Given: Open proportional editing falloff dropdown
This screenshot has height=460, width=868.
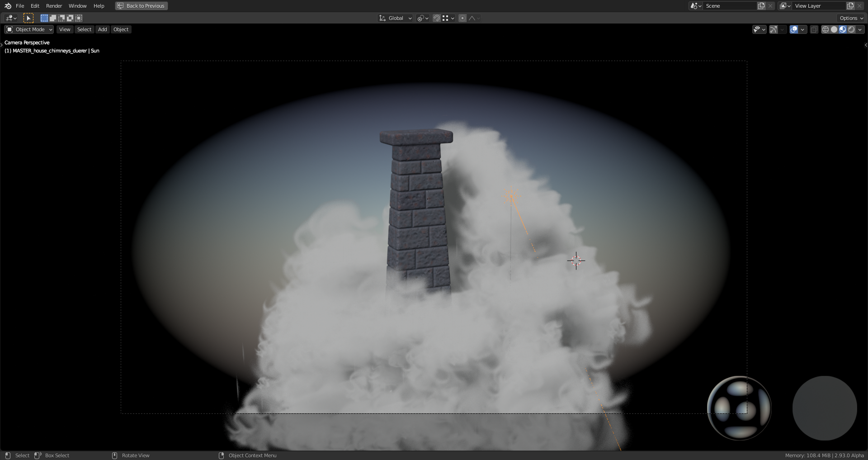Looking at the screenshot, I should (474, 18).
